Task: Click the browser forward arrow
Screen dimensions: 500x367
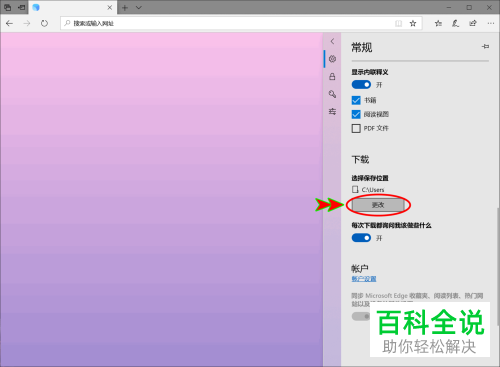Action: click(27, 23)
